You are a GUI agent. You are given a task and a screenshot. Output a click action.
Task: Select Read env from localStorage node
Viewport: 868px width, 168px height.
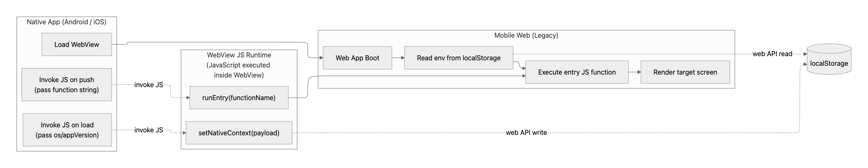click(x=458, y=58)
